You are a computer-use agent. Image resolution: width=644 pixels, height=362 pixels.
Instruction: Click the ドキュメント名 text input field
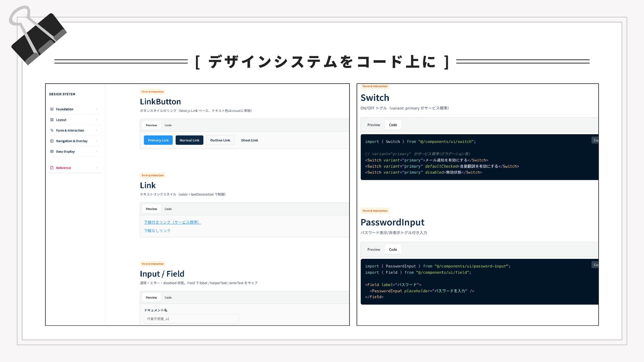[191, 319]
